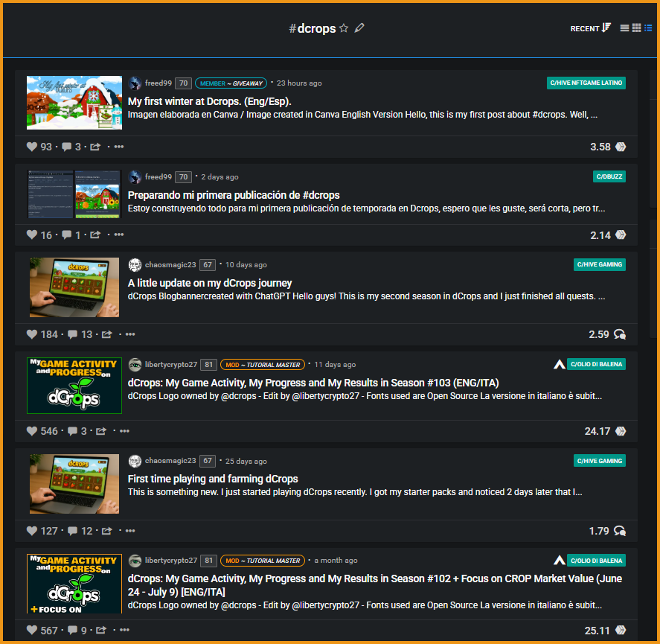Like the 'Preparando mi primera publicación' post
The image size is (660, 644).
coord(32,235)
